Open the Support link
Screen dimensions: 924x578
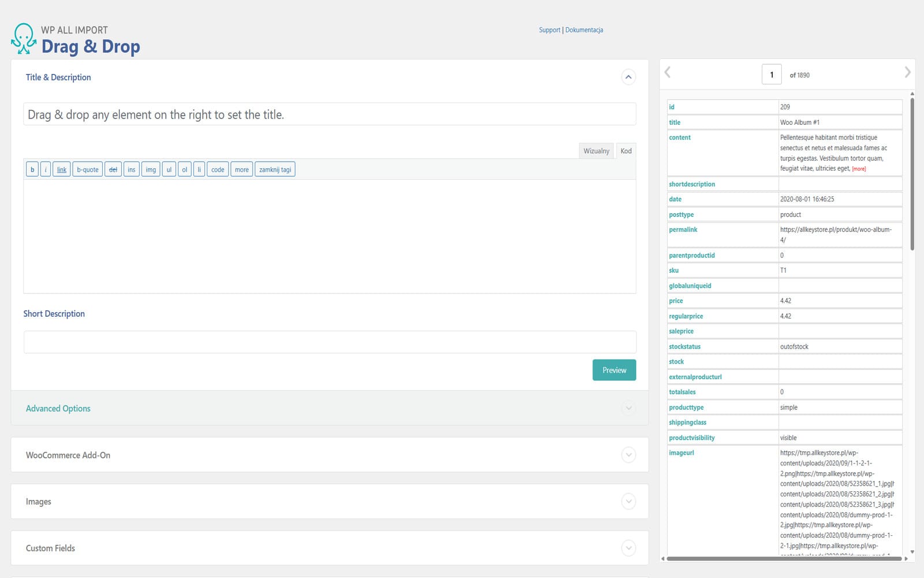[x=550, y=30]
